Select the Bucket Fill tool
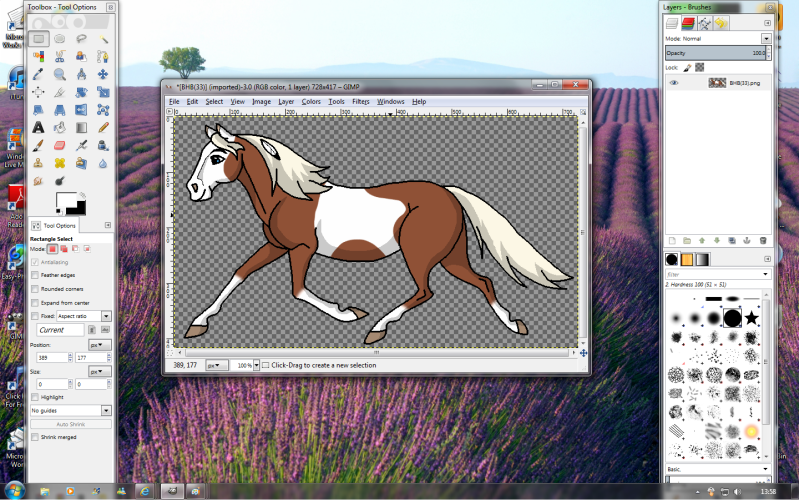 (x=60, y=127)
